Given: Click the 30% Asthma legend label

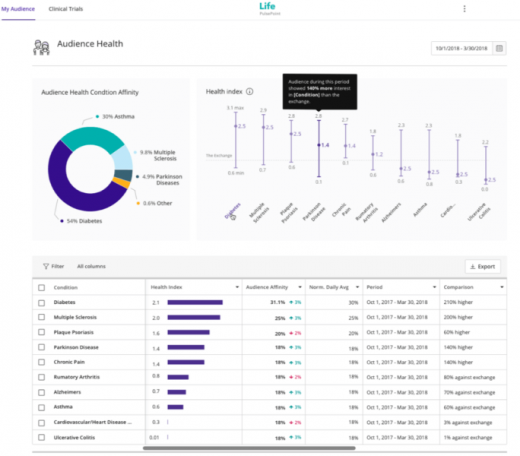Looking at the screenshot, I should pyautogui.click(x=118, y=116).
